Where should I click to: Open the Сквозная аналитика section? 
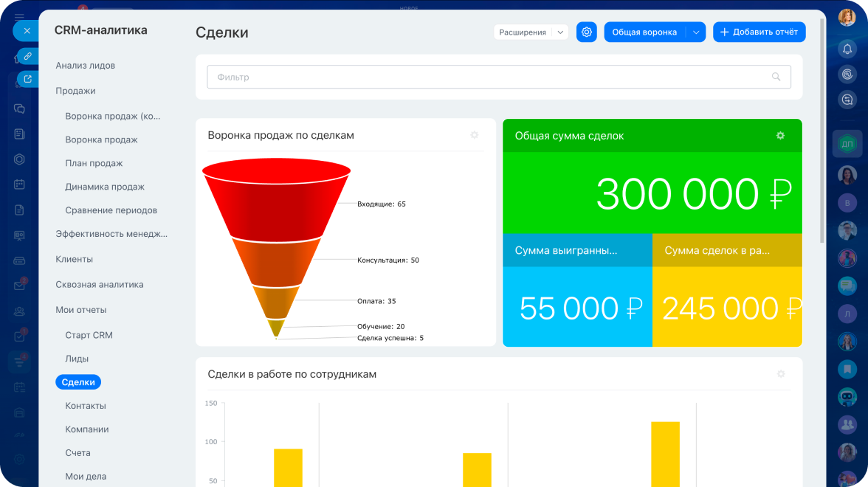click(x=100, y=285)
